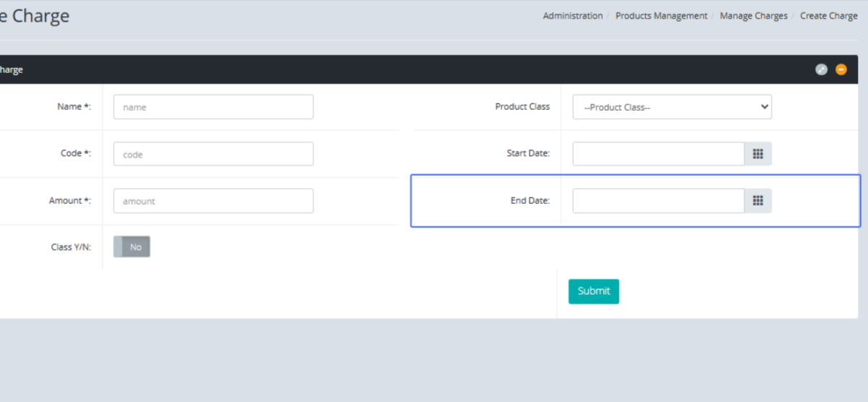Focus the Name input field

click(x=213, y=107)
